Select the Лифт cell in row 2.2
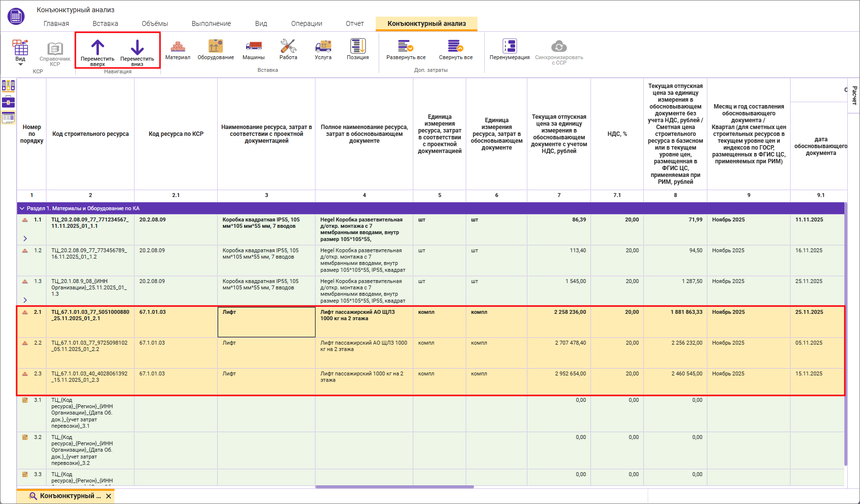The height and width of the screenshot is (504, 860). [267, 353]
